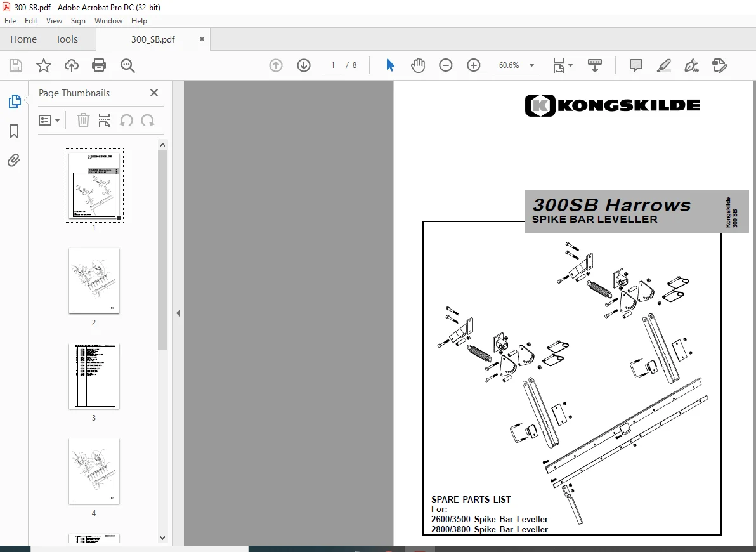Click the page number input field
The width and height of the screenshot is (756, 552).
[x=333, y=65]
